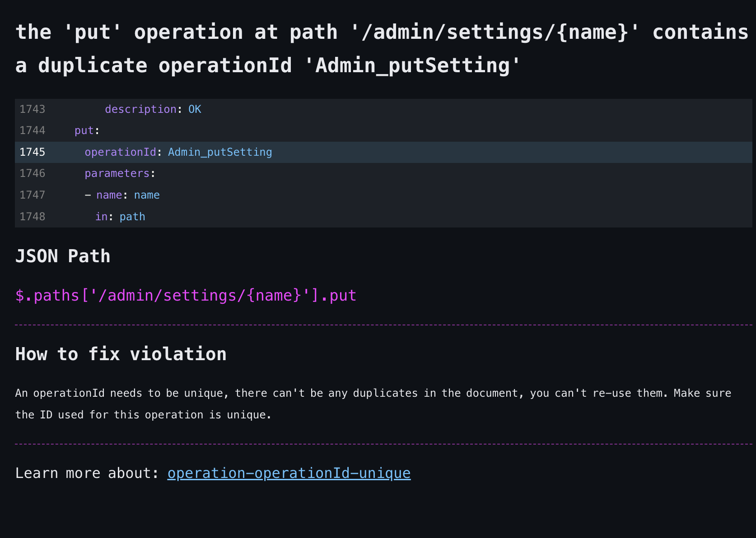756x538 pixels.
Task: Click the parameters key on line 1746
Action: pos(117,173)
